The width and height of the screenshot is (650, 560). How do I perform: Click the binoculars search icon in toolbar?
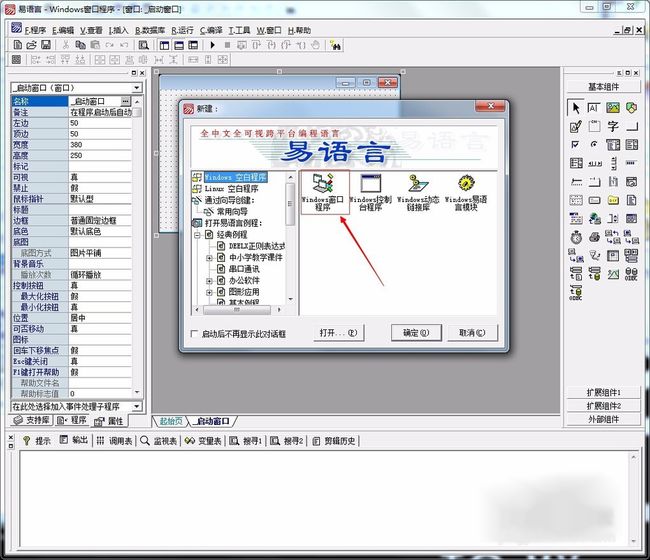pyautogui.click(x=335, y=45)
